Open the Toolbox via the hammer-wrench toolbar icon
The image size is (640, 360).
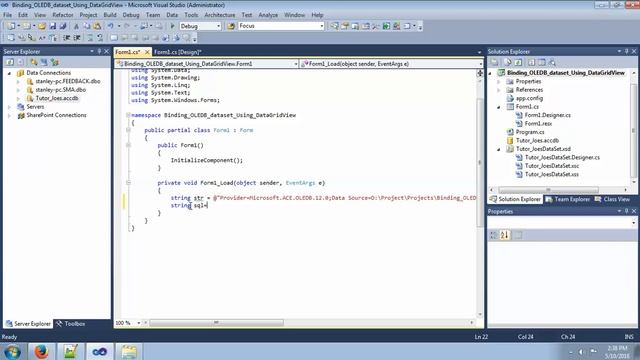[x=376, y=26]
